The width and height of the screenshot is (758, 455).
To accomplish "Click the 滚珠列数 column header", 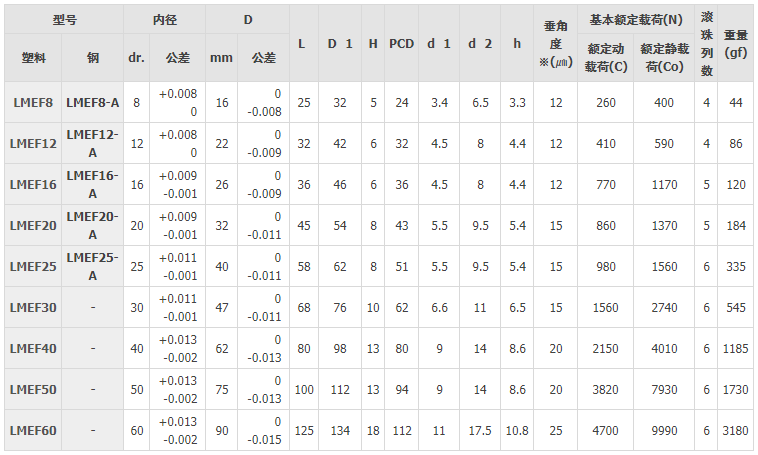I will pos(707,44).
